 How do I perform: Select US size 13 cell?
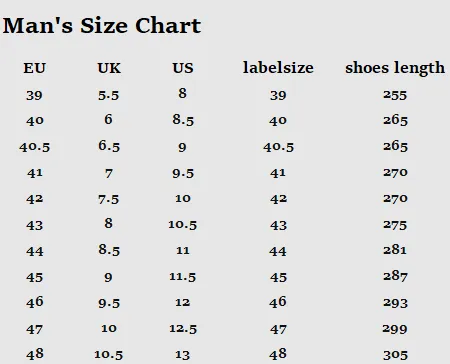[x=183, y=355]
